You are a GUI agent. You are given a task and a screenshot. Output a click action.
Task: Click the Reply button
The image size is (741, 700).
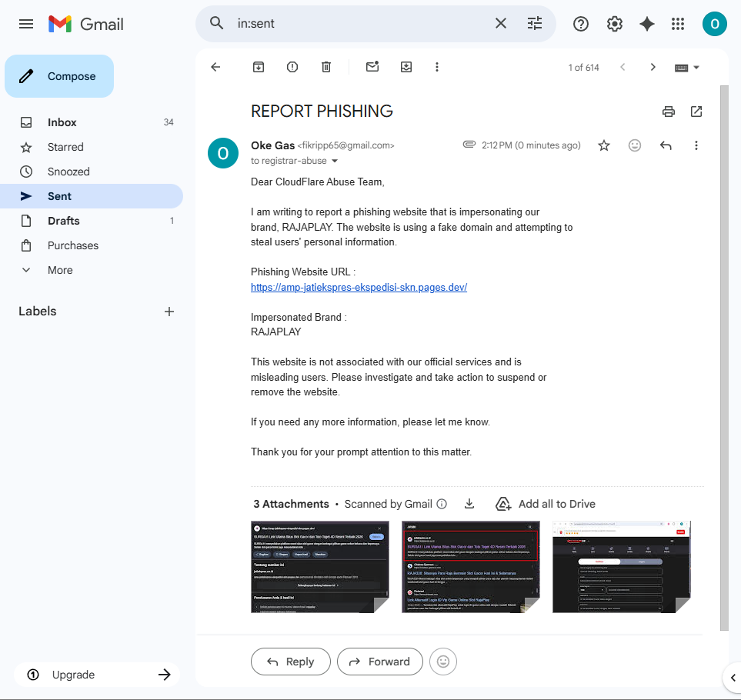click(x=291, y=662)
